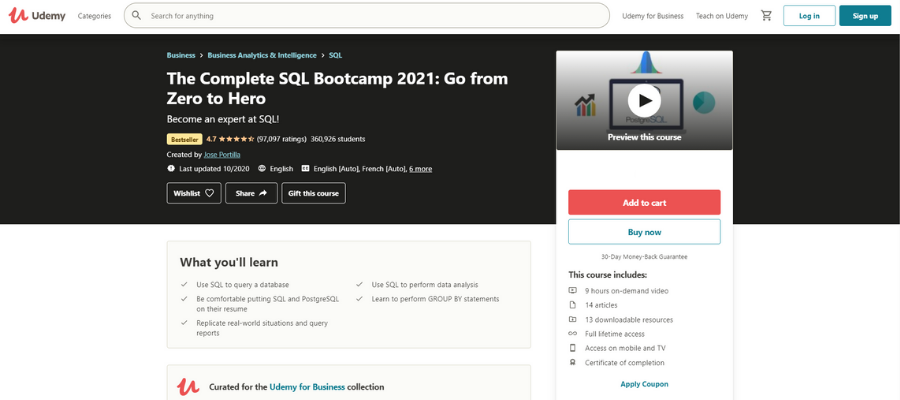Click the Share button
The image size is (900, 400).
[251, 193]
